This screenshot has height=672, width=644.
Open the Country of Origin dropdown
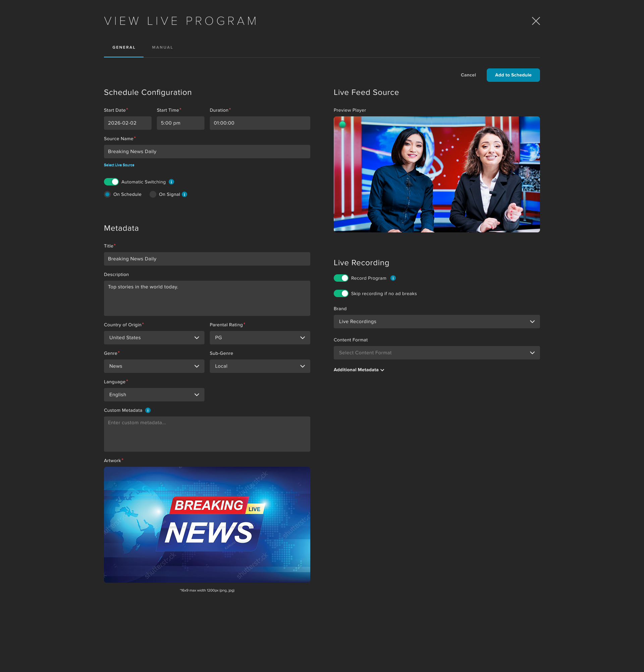pos(154,338)
